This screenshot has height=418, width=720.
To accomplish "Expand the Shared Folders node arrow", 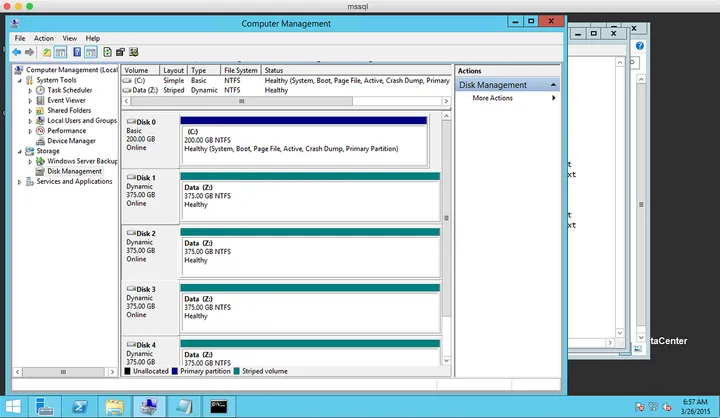I will click(30, 111).
